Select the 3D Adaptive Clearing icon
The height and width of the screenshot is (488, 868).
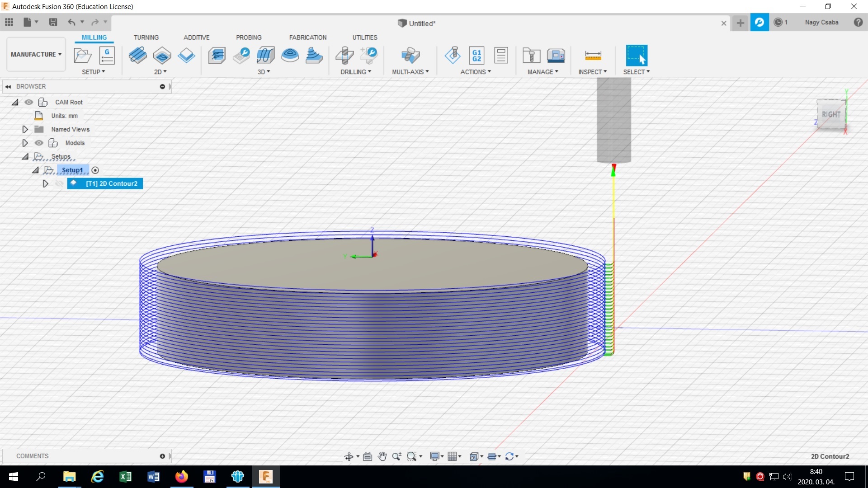click(217, 56)
